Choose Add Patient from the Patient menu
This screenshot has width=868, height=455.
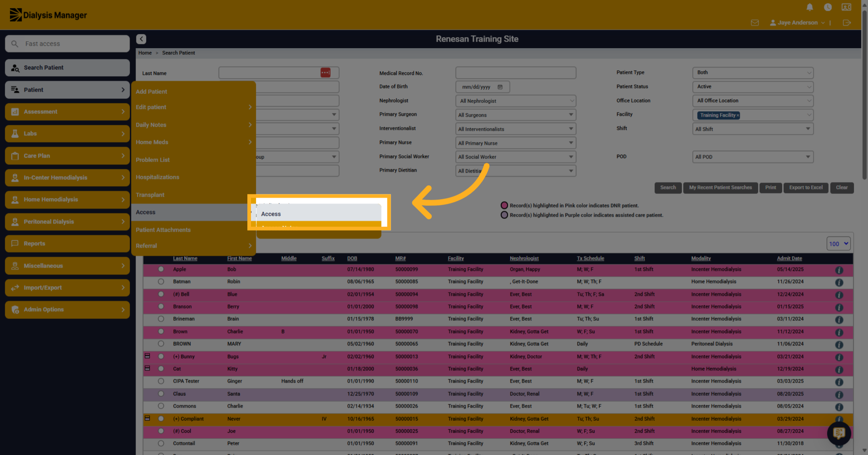click(151, 92)
